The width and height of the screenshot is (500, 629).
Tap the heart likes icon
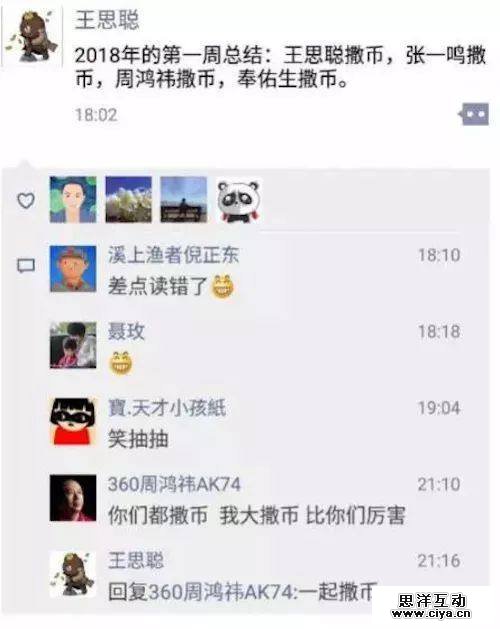point(26,201)
